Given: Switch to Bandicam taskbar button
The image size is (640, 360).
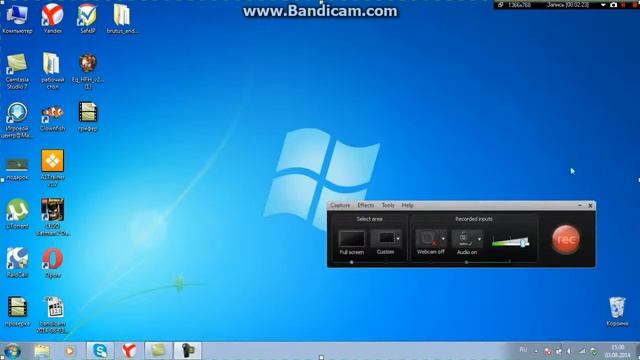Looking at the screenshot, I should pos(187,351).
